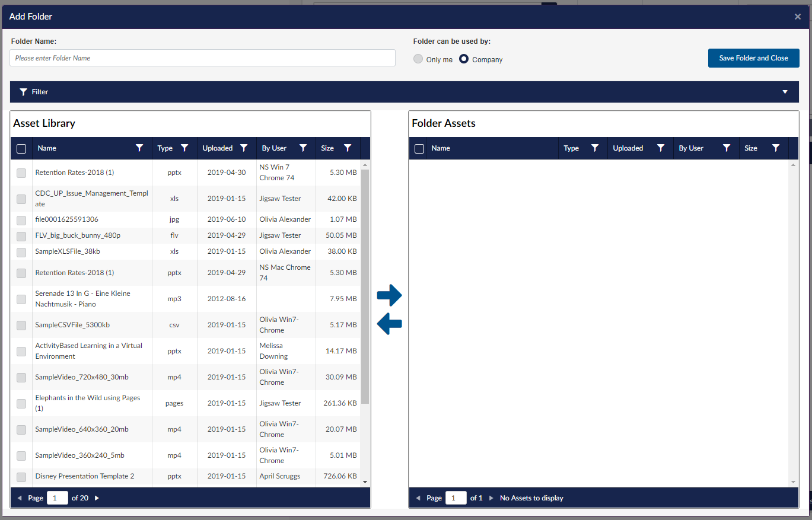The height and width of the screenshot is (520, 812).
Task: Open Type column filter in Asset Library
Action: pyautogui.click(x=184, y=148)
